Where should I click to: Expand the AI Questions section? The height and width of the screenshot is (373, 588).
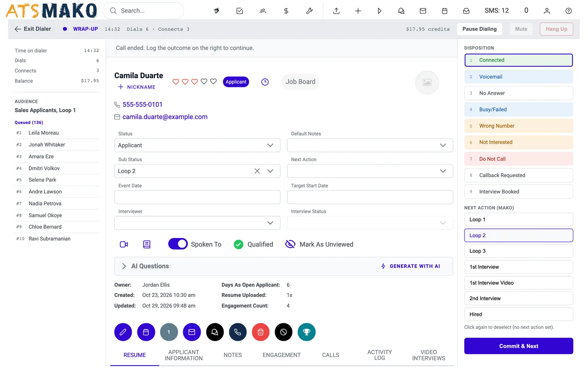tap(124, 266)
